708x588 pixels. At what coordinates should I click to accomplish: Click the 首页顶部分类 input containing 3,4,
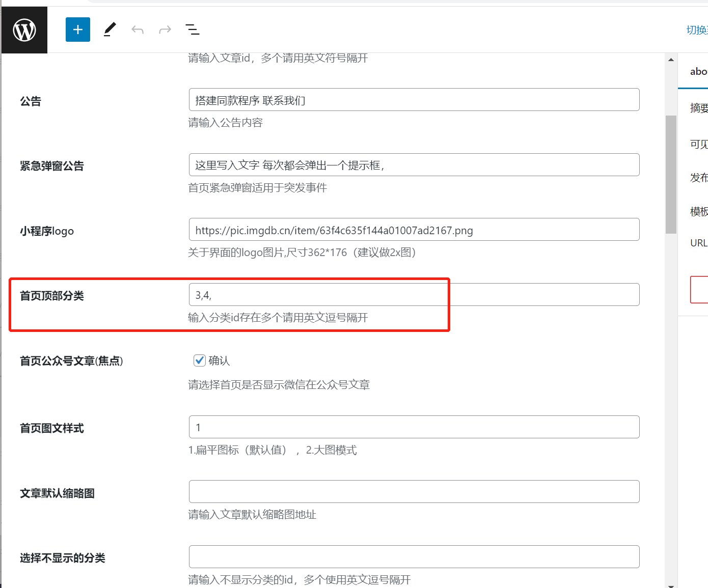coord(414,295)
